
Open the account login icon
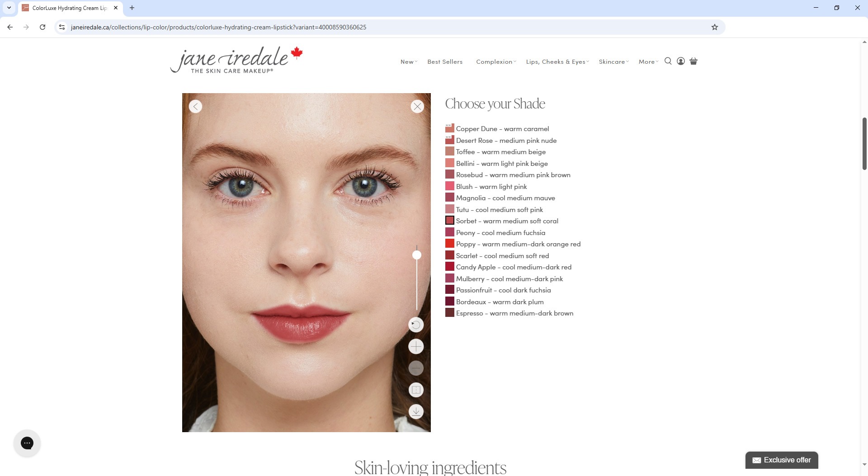(x=680, y=61)
